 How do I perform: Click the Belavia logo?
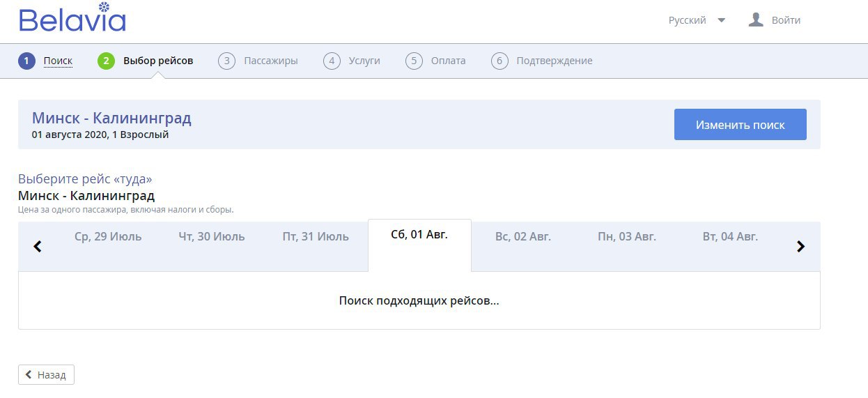pyautogui.click(x=72, y=17)
